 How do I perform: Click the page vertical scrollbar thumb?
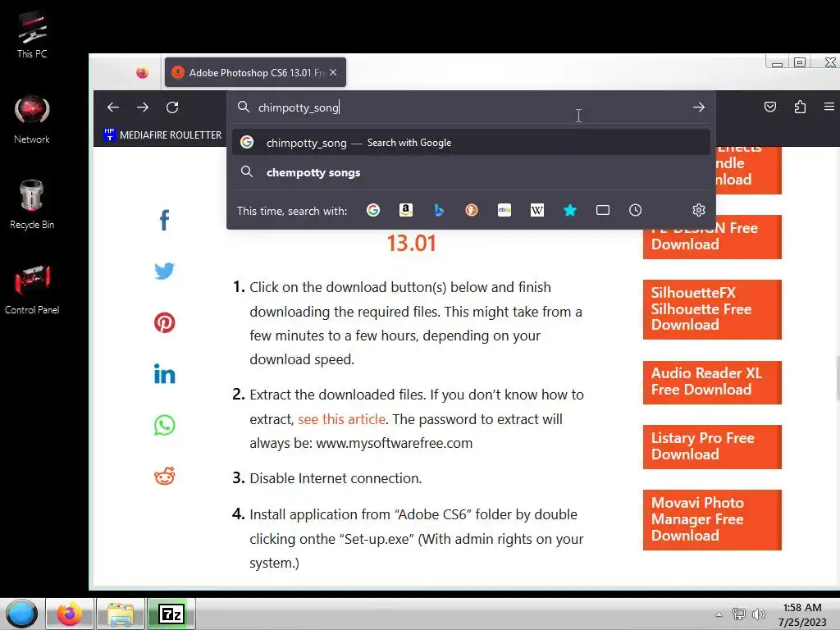pyautogui.click(x=838, y=378)
